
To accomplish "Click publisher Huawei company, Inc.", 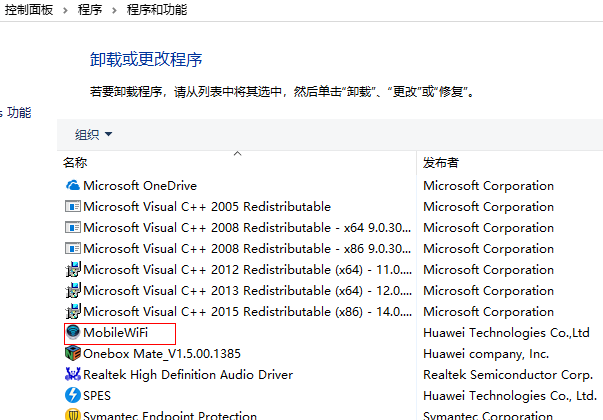I will coord(486,354).
